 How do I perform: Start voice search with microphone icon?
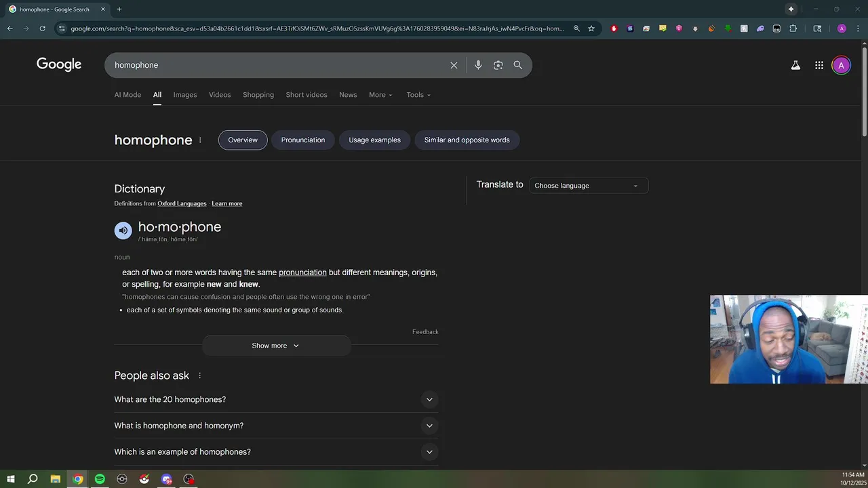pyautogui.click(x=478, y=65)
